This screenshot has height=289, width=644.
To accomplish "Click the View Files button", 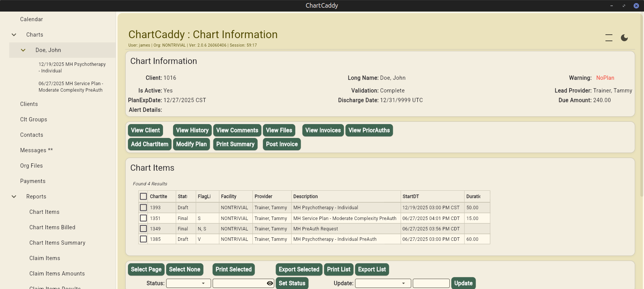I will pos(279,130).
